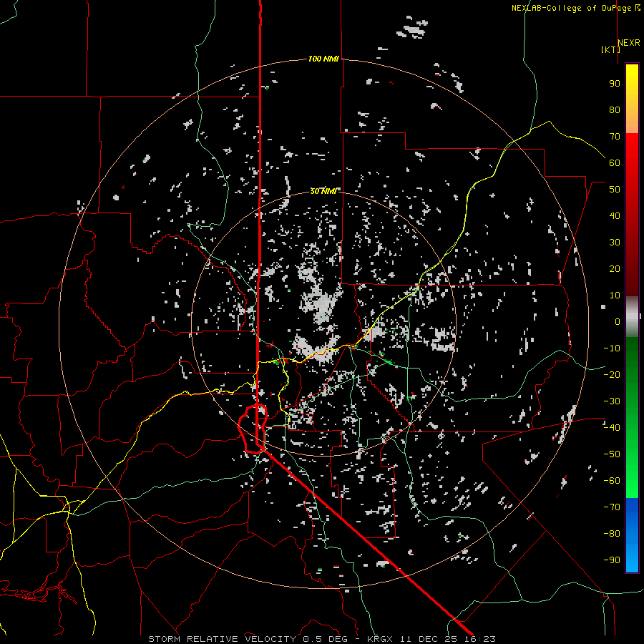Click the 30 value on the velocity scale

pos(615,243)
